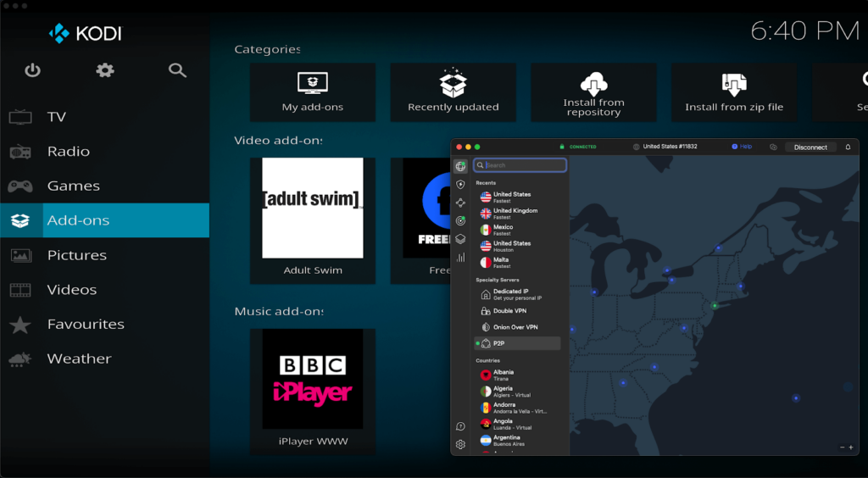Connect to Andorra la Vella server
This screenshot has height=478, width=868.
click(x=518, y=408)
